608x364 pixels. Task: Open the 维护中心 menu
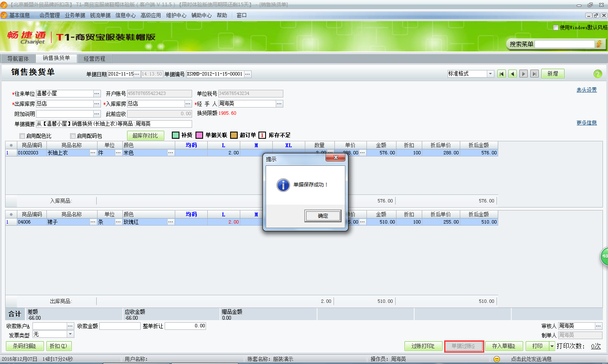[x=176, y=15]
